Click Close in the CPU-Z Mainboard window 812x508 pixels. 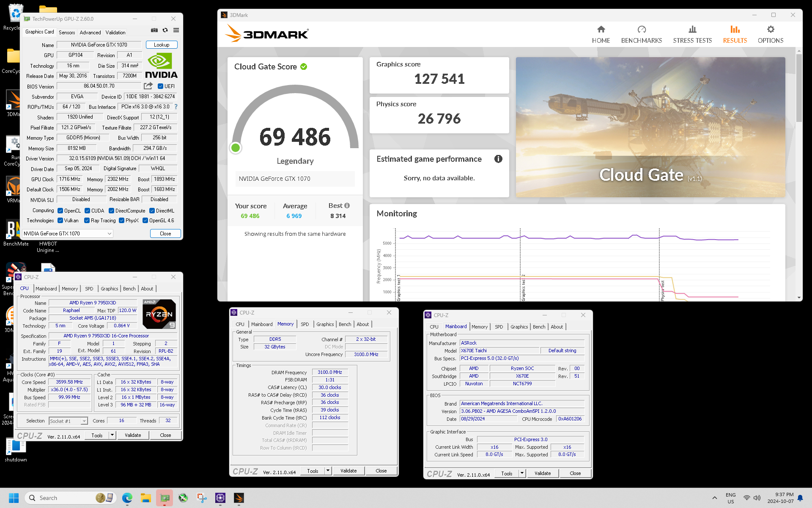(575, 473)
